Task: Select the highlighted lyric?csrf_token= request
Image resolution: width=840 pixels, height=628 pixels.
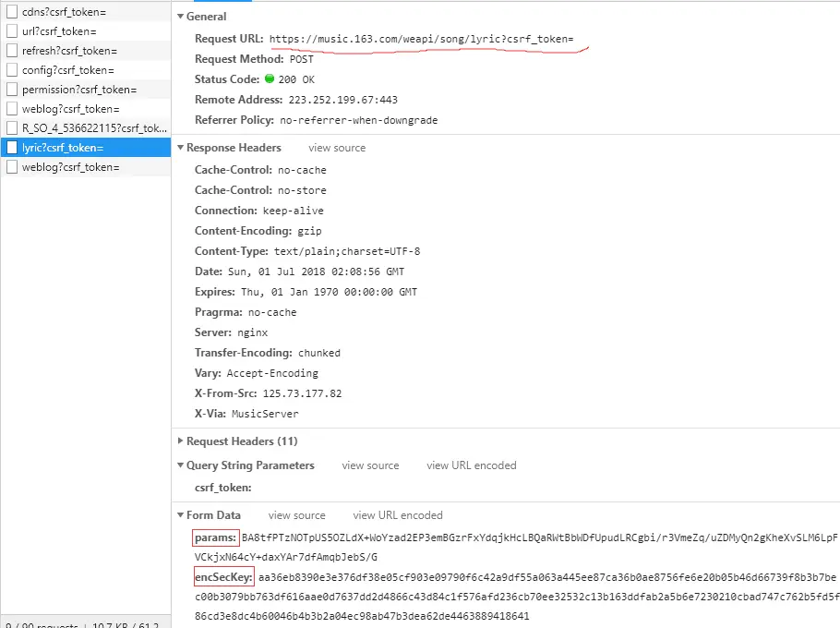Action: (86, 148)
